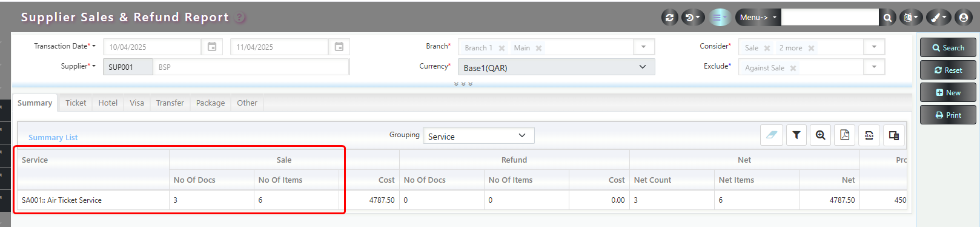Switch to the Hotel tab
980x227 pixels.
coord(108,103)
